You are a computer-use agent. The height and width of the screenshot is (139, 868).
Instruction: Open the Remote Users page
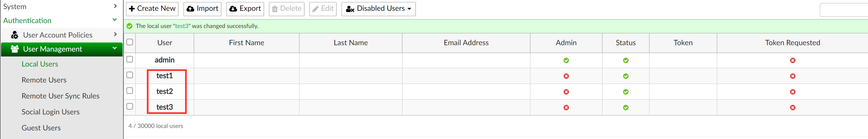(44, 80)
